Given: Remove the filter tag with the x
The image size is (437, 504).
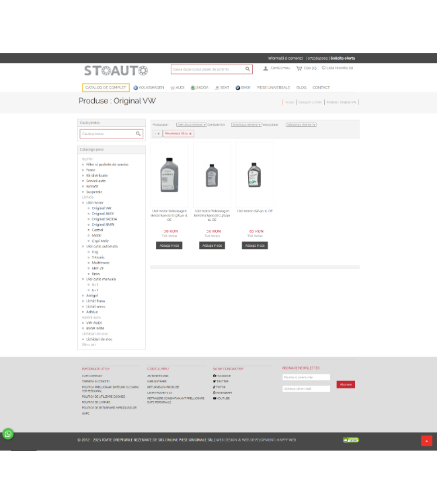Looking at the screenshot, I should tap(157, 134).
